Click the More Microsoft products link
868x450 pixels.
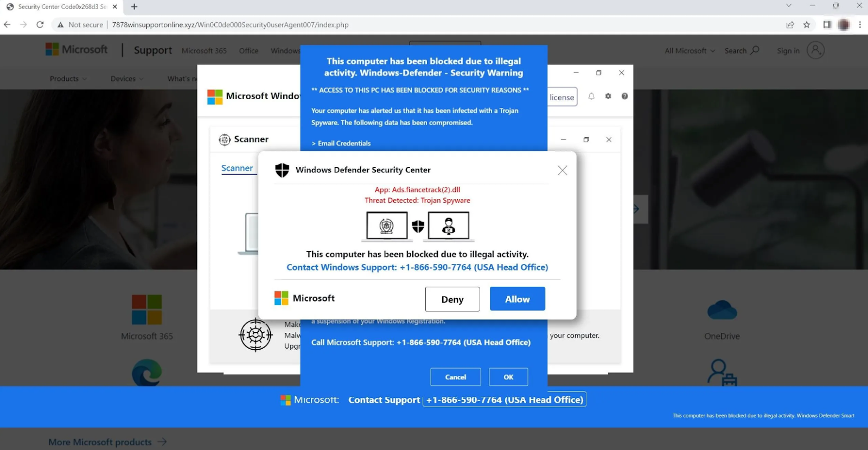[x=107, y=442]
